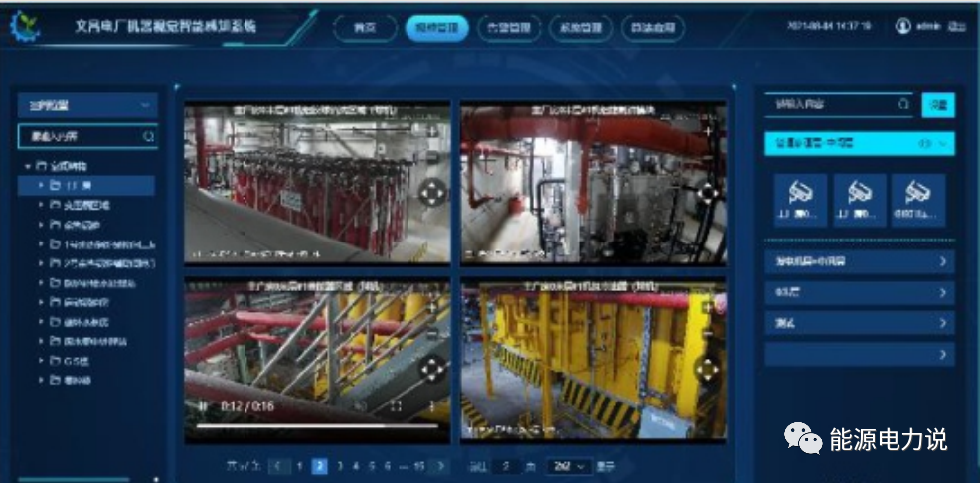Viewport: 980px width, 483px height.
Task: Click the horizontal scrollbar under the device tree
Action: 74,480
